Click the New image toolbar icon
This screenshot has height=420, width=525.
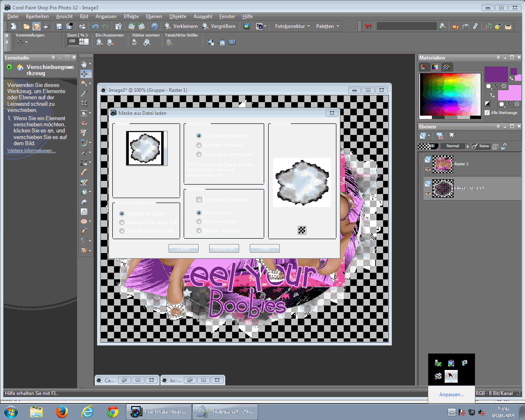point(14,26)
